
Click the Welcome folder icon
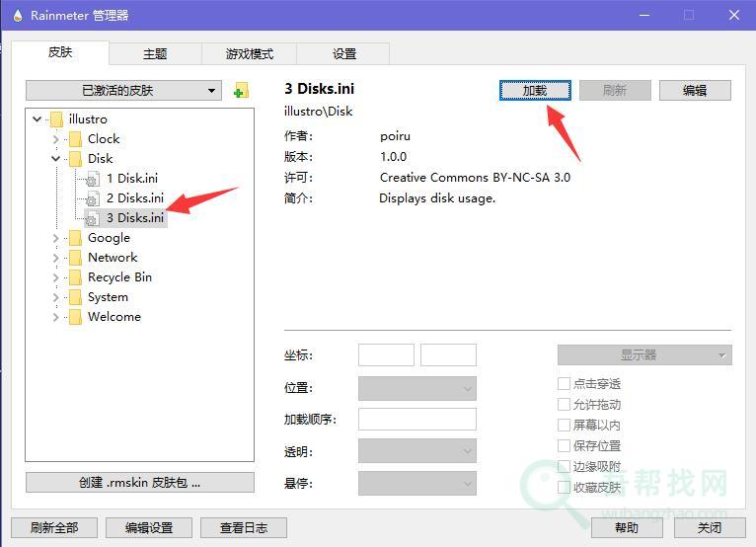[x=76, y=317]
